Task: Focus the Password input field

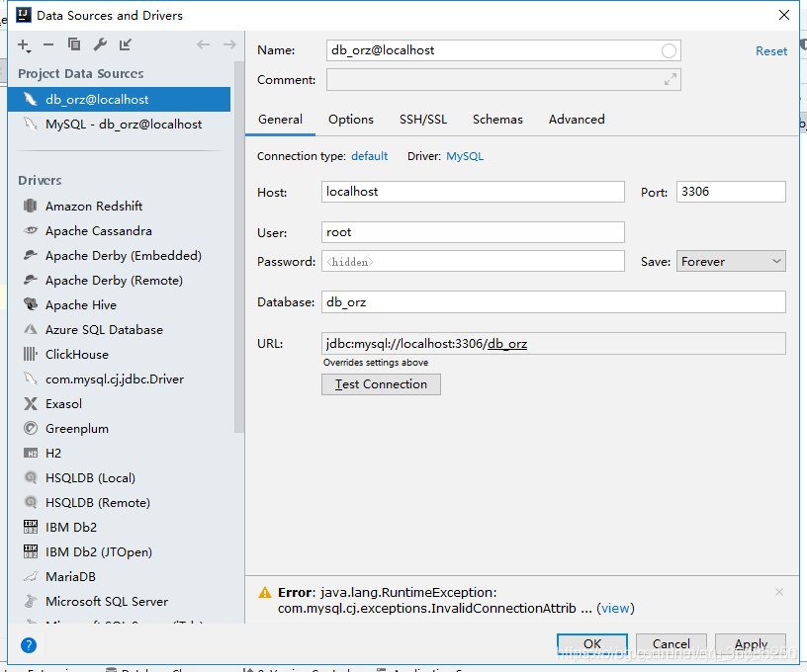Action: click(473, 261)
